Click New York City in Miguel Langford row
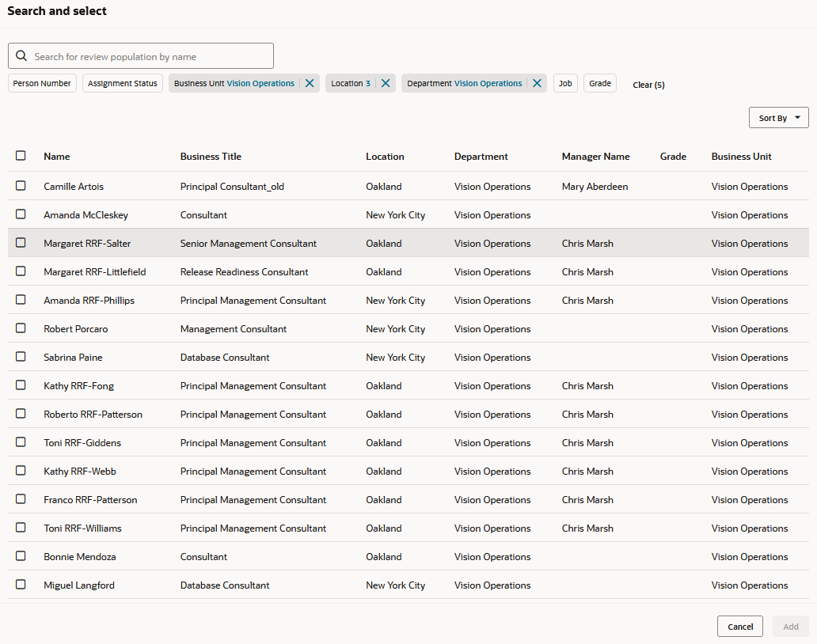Image resolution: width=817 pixels, height=644 pixels. [396, 585]
